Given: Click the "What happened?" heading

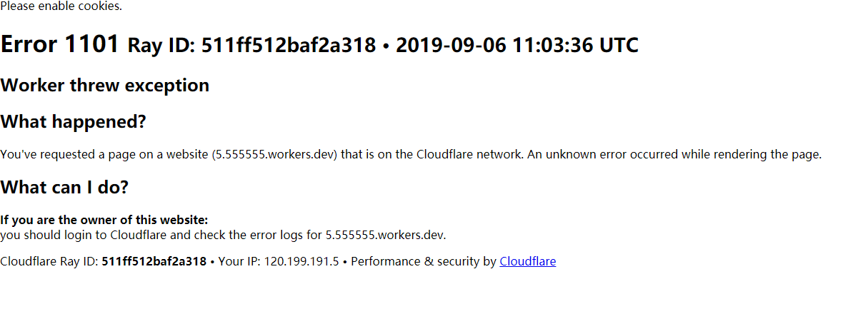Looking at the screenshot, I should 73,122.
